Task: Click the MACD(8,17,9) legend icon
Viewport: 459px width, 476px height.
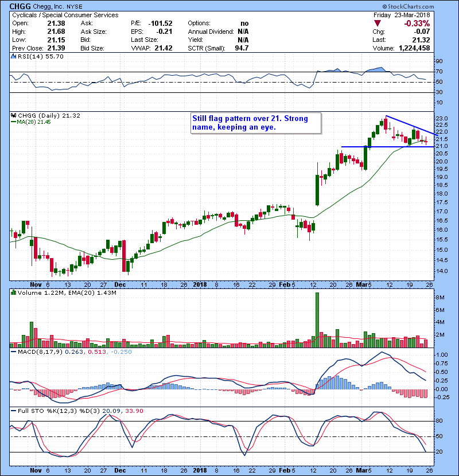Action: click(x=13, y=351)
